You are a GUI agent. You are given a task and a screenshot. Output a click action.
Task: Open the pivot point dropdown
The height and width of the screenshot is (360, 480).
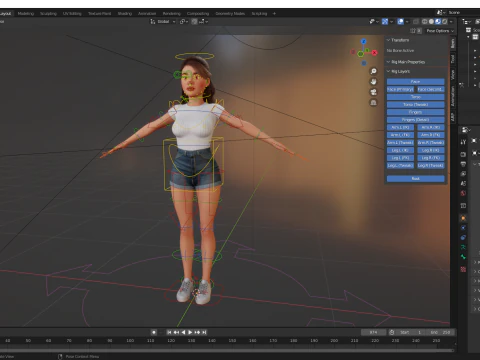pyautogui.click(x=184, y=22)
